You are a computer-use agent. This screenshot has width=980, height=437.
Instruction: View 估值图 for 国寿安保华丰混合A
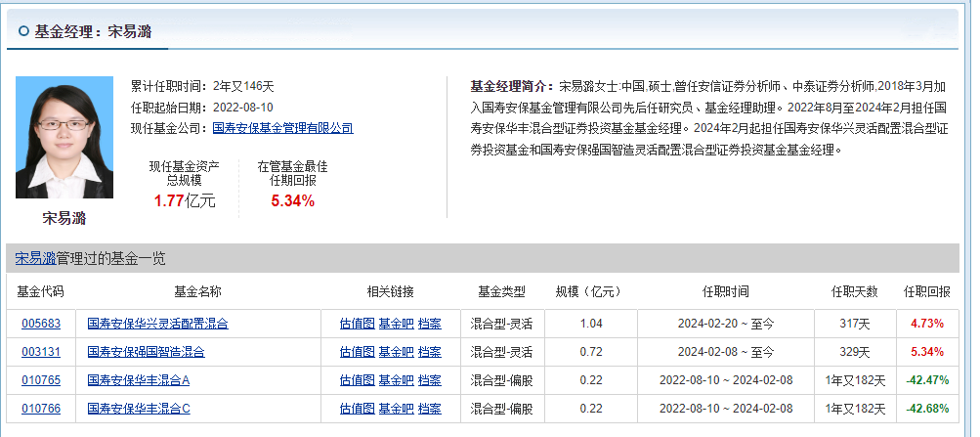(x=357, y=380)
